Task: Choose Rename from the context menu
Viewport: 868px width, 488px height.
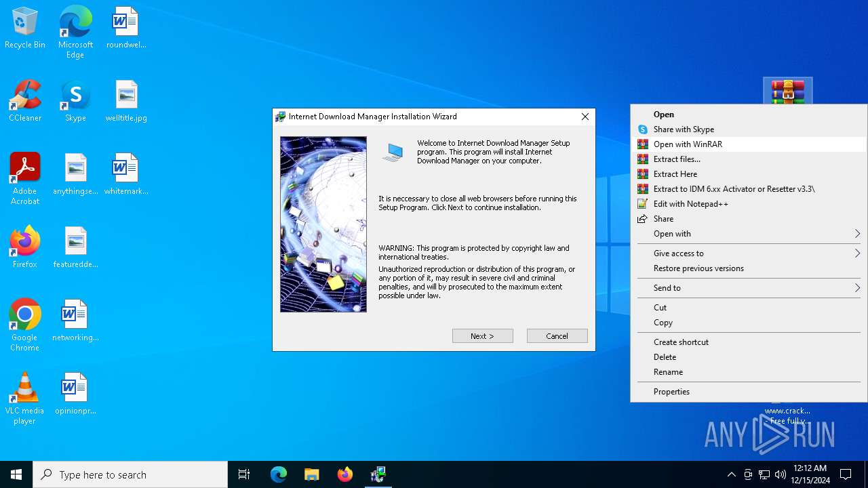Action: (x=749, y=372)
